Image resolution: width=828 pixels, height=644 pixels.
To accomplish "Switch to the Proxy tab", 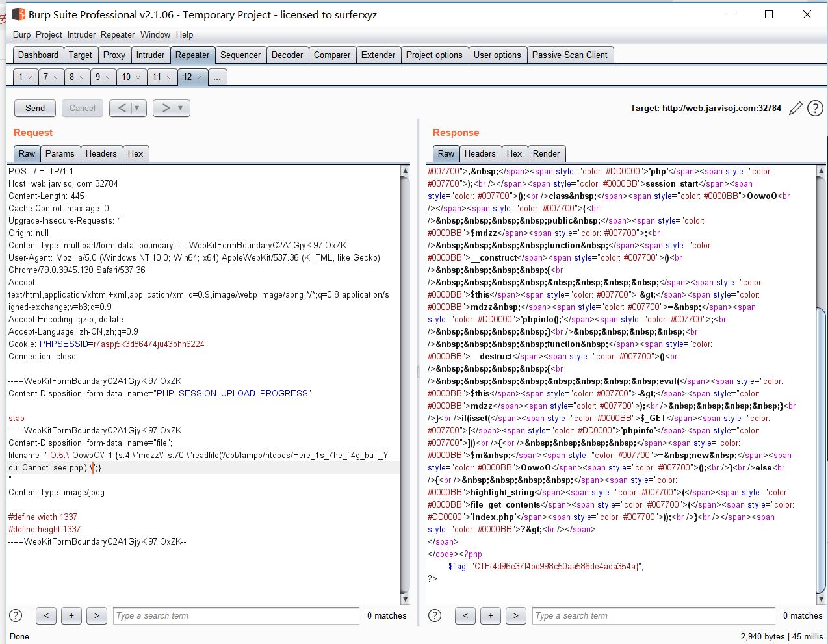I will [x=114, y=55].
